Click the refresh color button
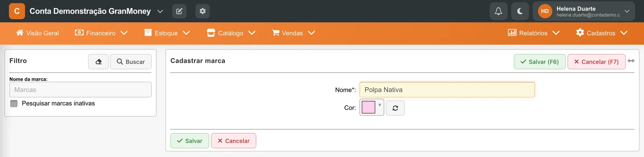 pos(395,108)
